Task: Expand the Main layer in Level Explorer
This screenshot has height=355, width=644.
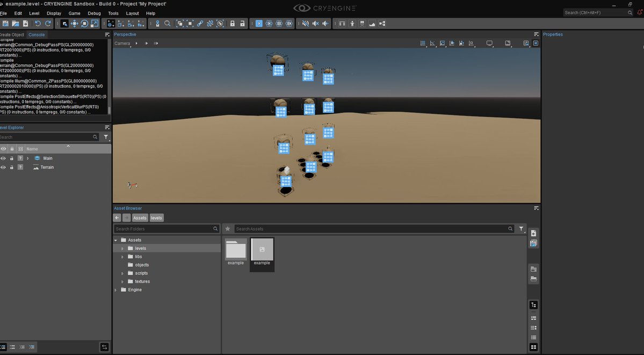Action: (x=28, y=158)
